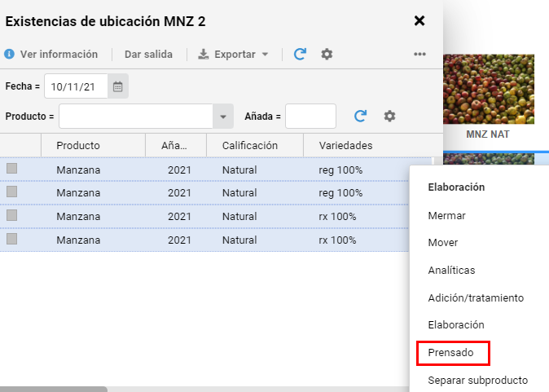
Task: Click Manzana in the first row
Action: coord(78,170)
